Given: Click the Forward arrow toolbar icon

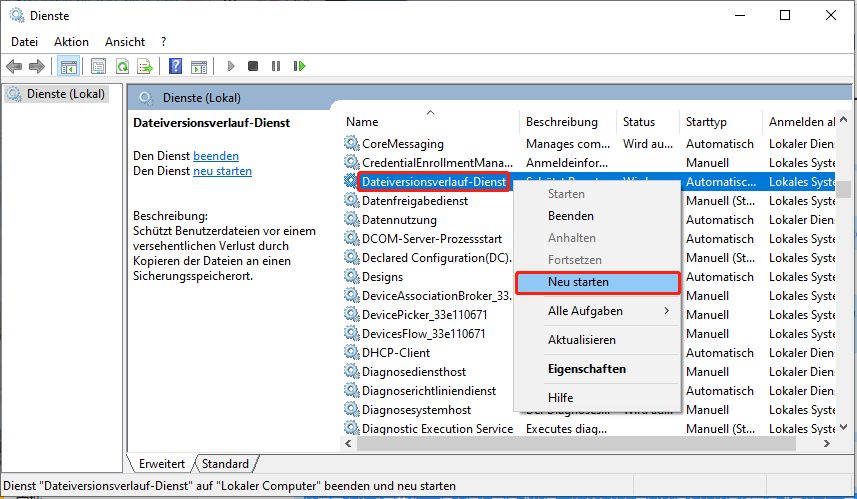Looking at the screenshot, I should click(x=37, y=67).
